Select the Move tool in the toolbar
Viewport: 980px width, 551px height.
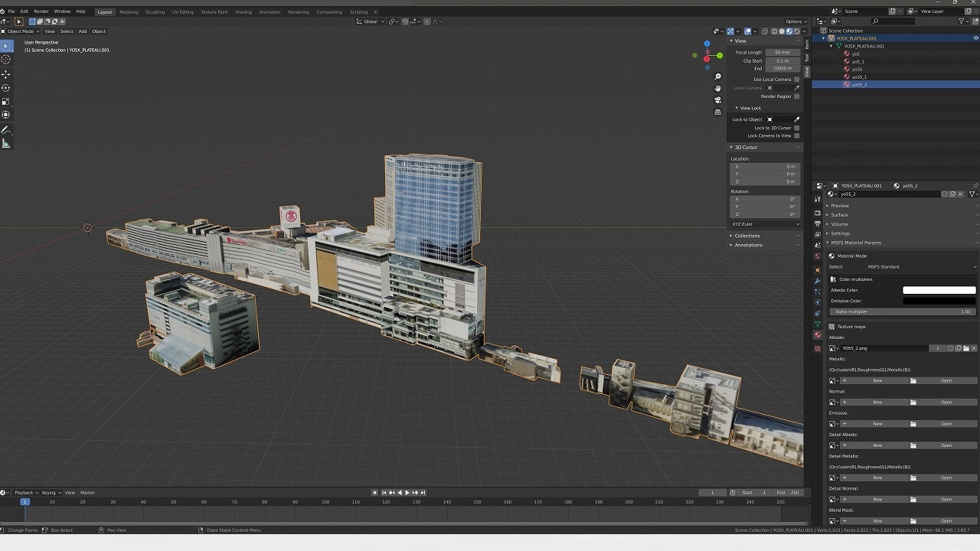pyautogui.click(x=6, y=74)
